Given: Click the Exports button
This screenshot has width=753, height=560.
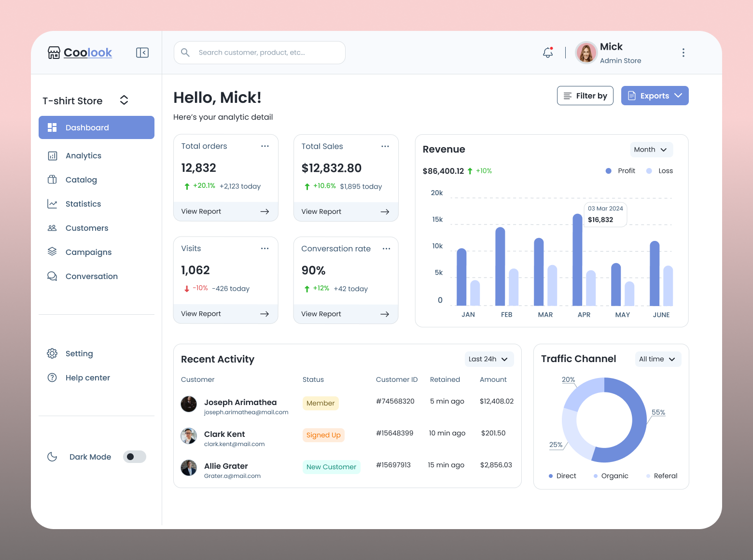Looking at the screenshot, I should click(x=655, y=96).
